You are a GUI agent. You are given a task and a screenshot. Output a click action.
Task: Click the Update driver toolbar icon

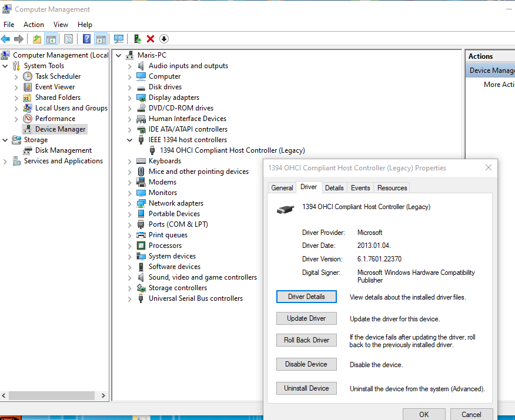138,39
